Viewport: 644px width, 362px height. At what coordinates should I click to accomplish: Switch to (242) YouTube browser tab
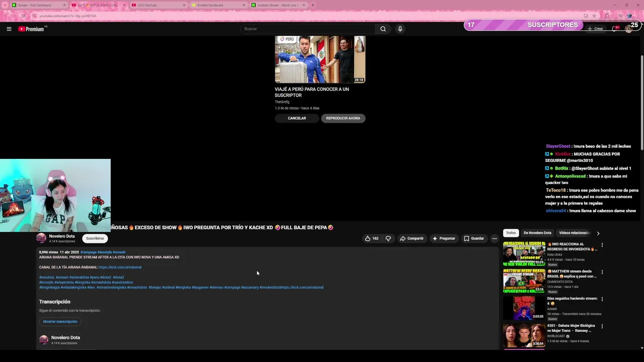[158, 5]
